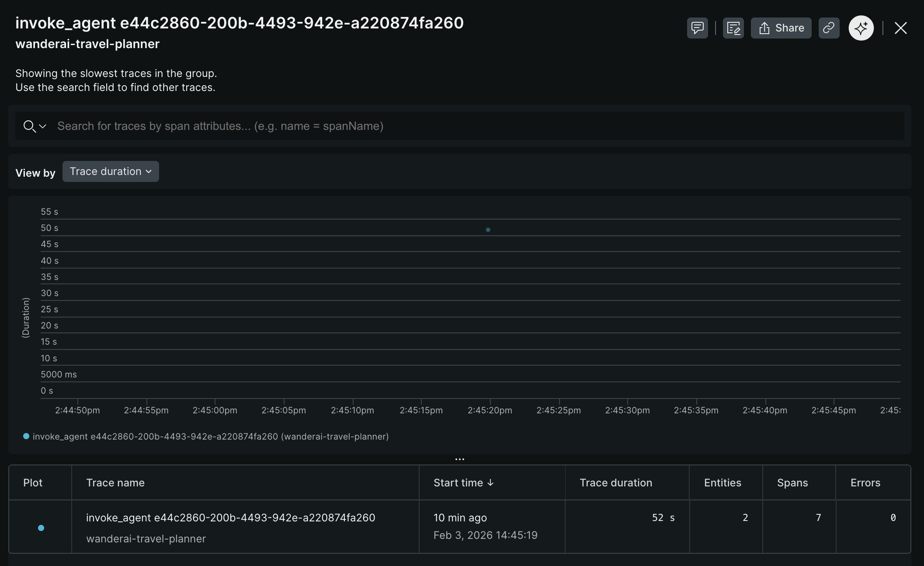Toggle the invoke_agent legend series dot
Screen dimensions: 924x566
pos(26,436)
